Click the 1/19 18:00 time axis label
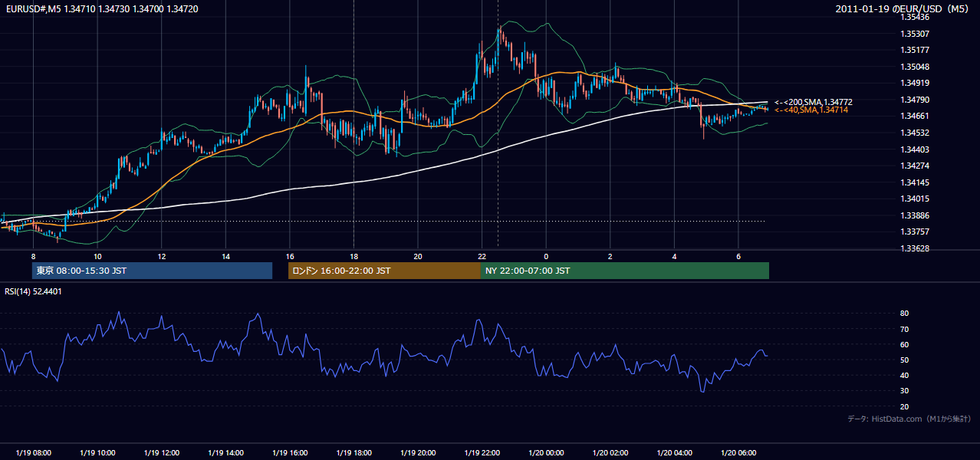 pyautogui.click(x=354, y=452)
